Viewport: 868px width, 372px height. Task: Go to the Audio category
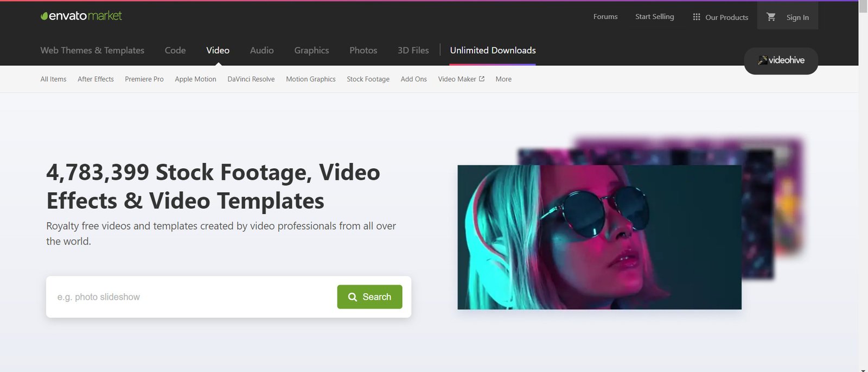click(261, 51)
